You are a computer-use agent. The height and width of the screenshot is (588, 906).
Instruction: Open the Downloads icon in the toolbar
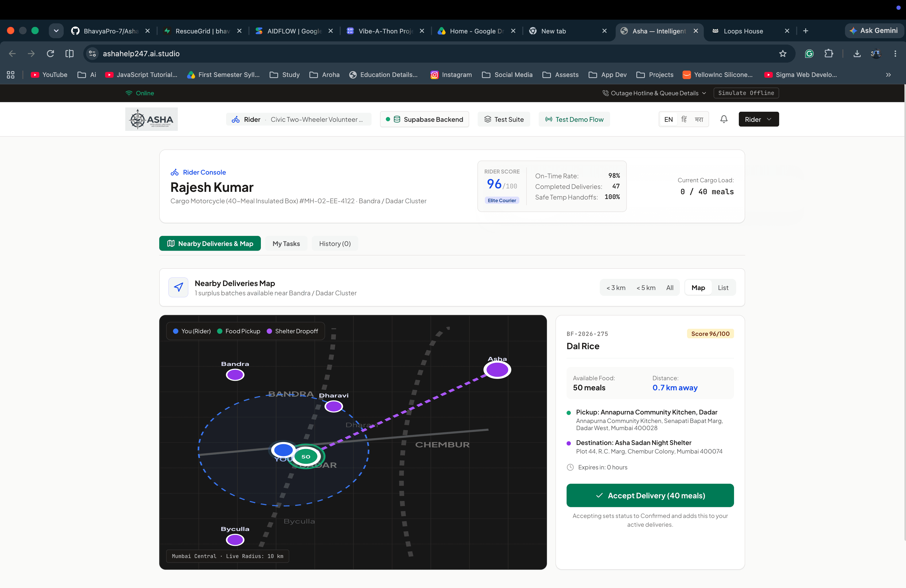(x=857, y=54)
